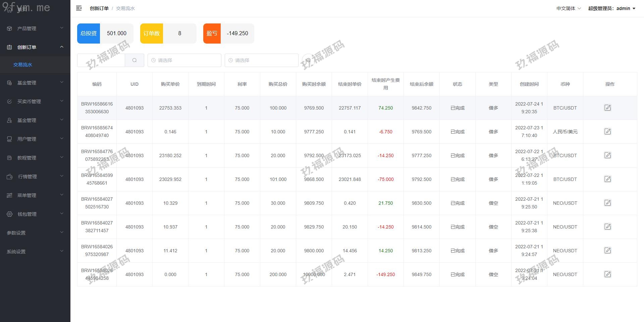Screen dimensions: 644x322
Task: Click the 创新订单 breadcrumb link
Action: click(99, 8)
